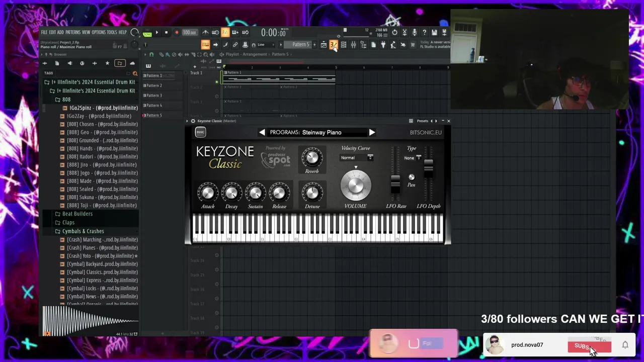The height and width of the screenshot is (362, 644).
Task: Open the TOOLS menu
Action: pyautogui.click(x=112, y=33)
